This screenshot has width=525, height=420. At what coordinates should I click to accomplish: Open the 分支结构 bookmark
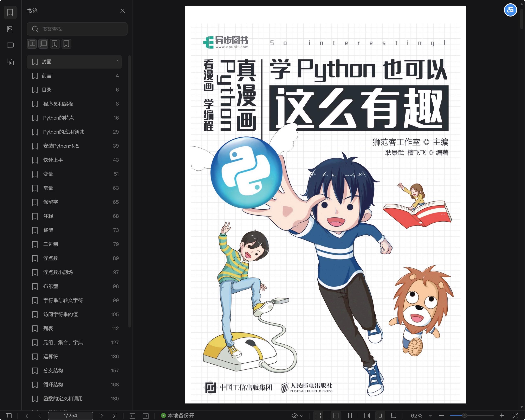click(74, 371)
